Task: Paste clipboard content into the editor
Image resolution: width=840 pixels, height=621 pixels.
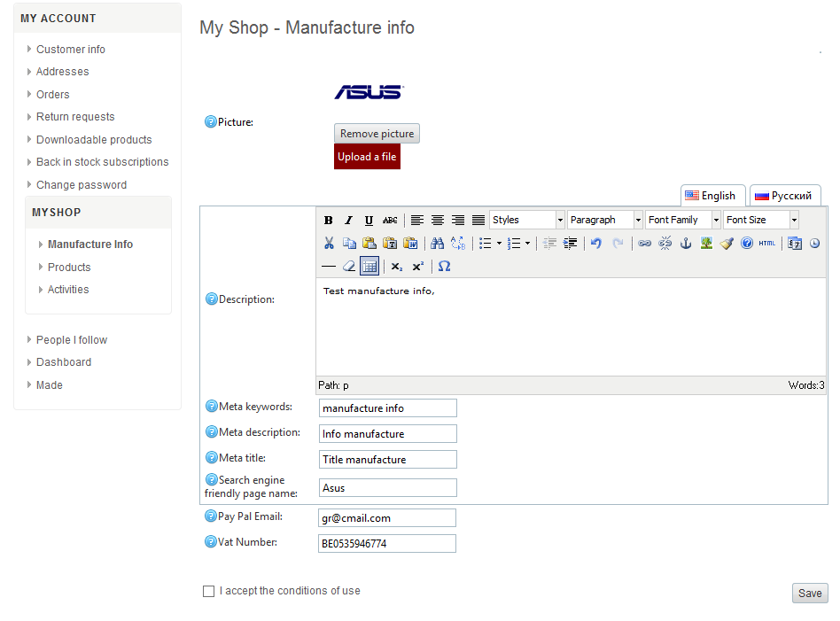Action: 369,244
